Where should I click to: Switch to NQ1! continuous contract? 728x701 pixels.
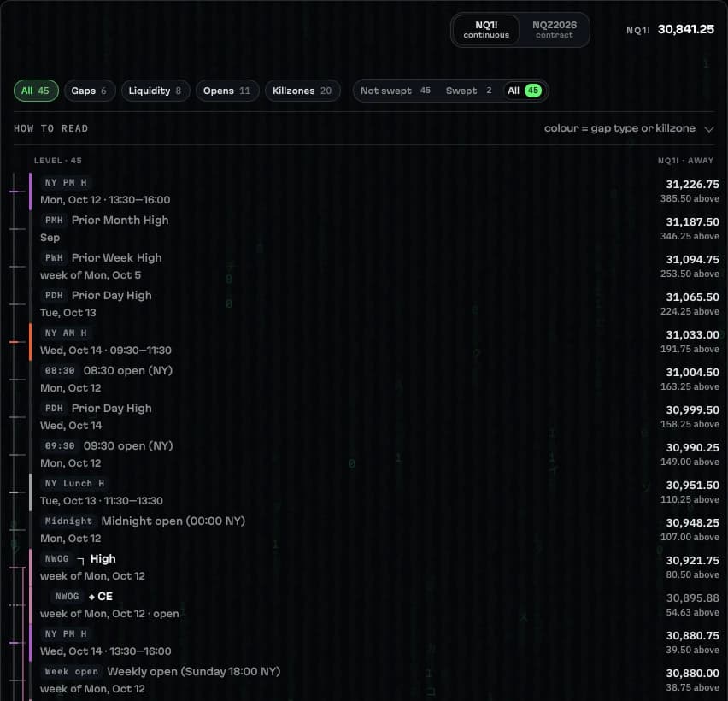(x=486, y=30)
